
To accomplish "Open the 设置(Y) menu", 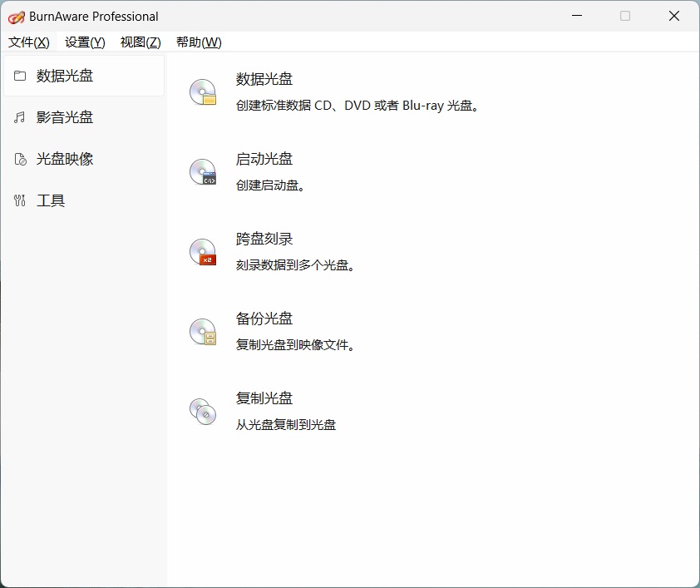I will (85, 42).
